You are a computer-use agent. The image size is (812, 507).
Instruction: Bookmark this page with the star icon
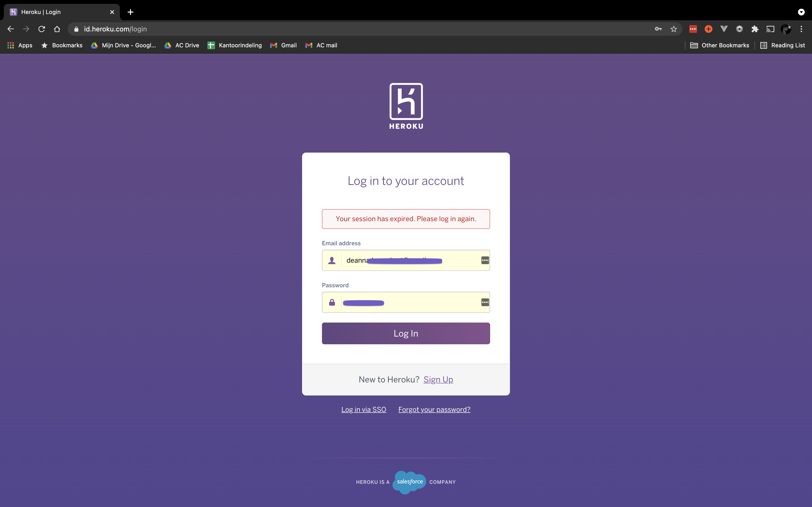(674, 29)
